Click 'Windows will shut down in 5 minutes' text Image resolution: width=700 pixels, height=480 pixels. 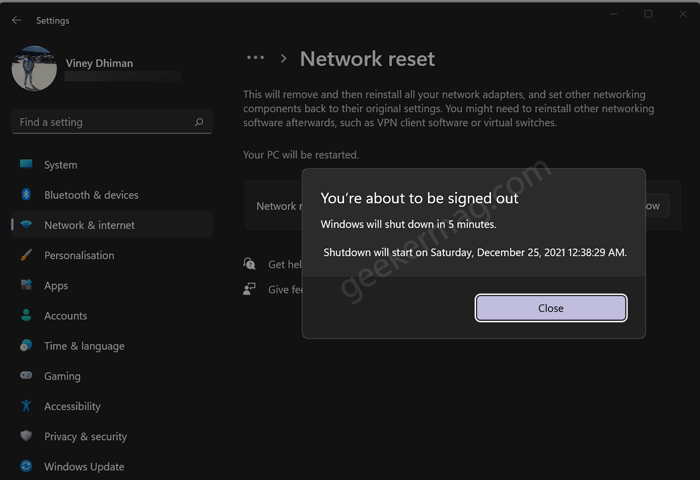[x=408, y=224]
